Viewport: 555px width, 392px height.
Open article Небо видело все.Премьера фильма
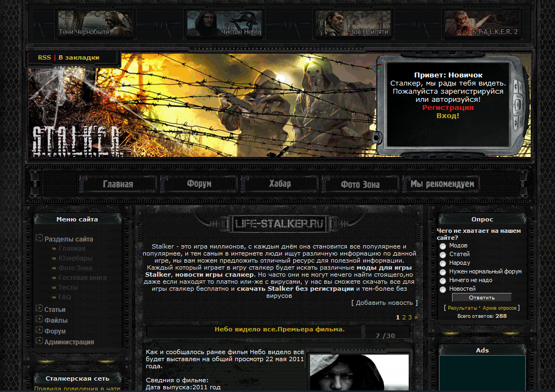(279, 329)
